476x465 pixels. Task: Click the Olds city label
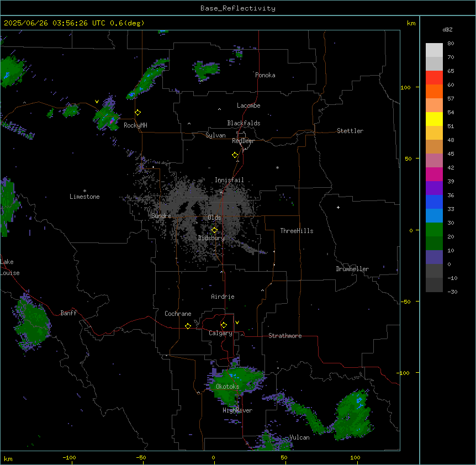(214, 218)
